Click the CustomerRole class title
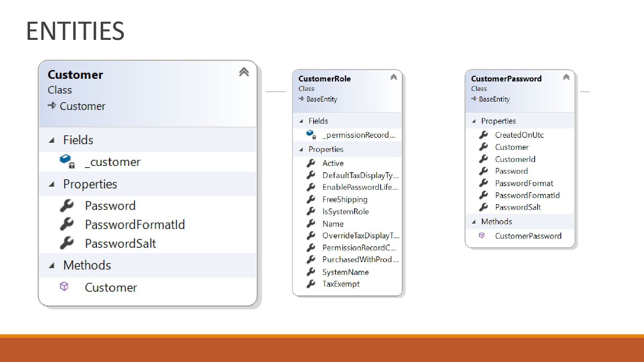Viewport: 644px width, 362px height. [324, 79]
